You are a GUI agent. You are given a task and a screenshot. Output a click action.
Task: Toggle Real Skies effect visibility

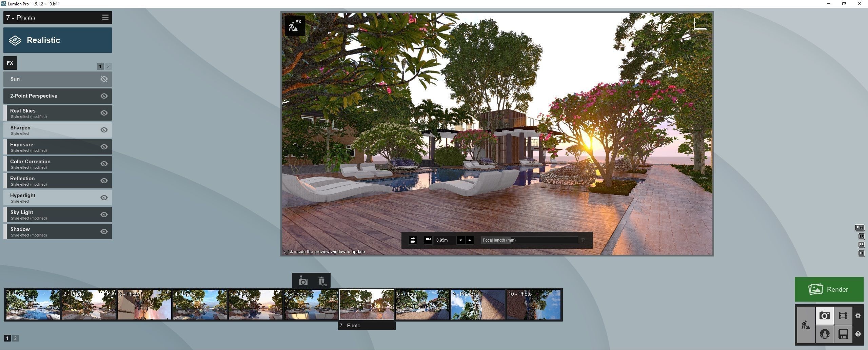104,113
